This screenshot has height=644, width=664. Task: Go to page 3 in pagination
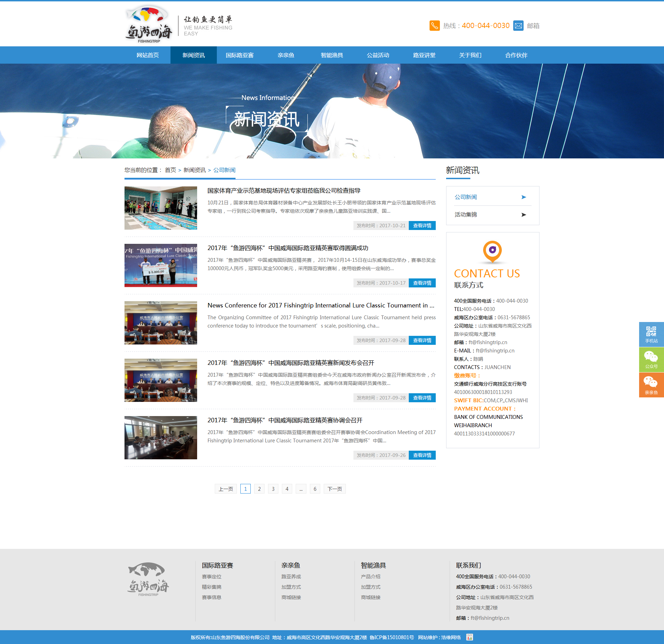273,489
